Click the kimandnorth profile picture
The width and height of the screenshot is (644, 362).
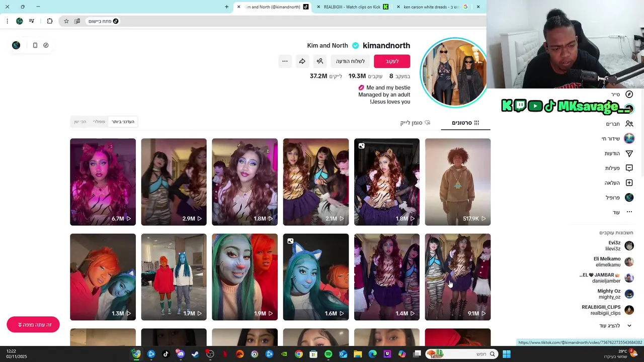click(x=454, y=73)
